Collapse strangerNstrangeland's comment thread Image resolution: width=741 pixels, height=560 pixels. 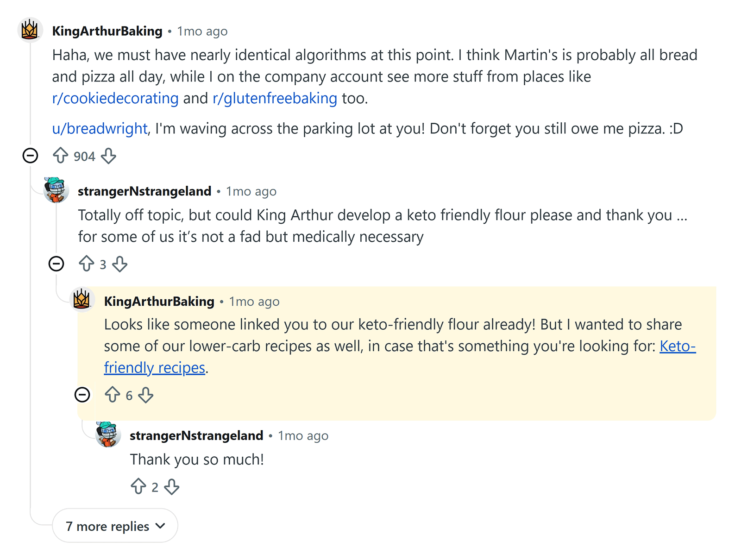coord(56,264)
